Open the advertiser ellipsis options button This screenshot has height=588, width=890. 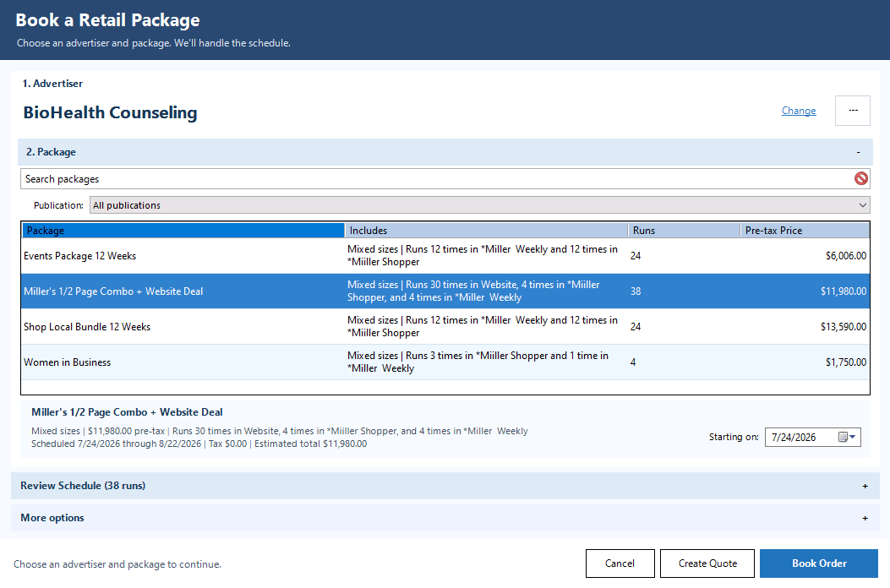tap(853, 111)
